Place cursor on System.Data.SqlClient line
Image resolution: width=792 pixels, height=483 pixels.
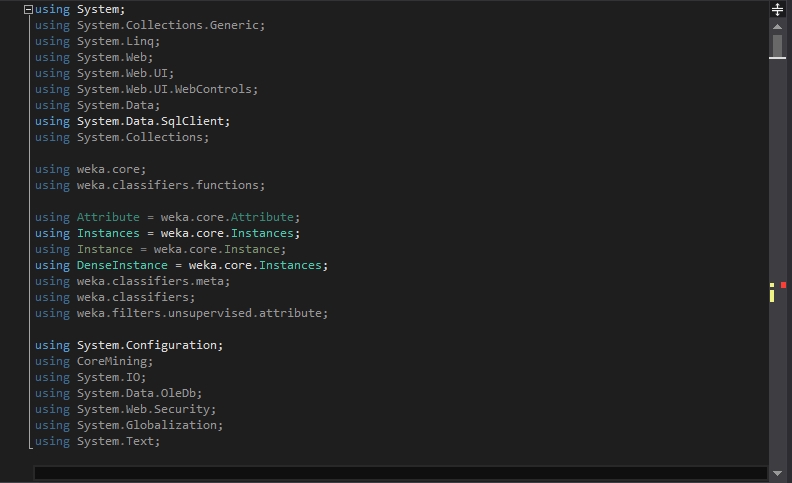point(132,121)
